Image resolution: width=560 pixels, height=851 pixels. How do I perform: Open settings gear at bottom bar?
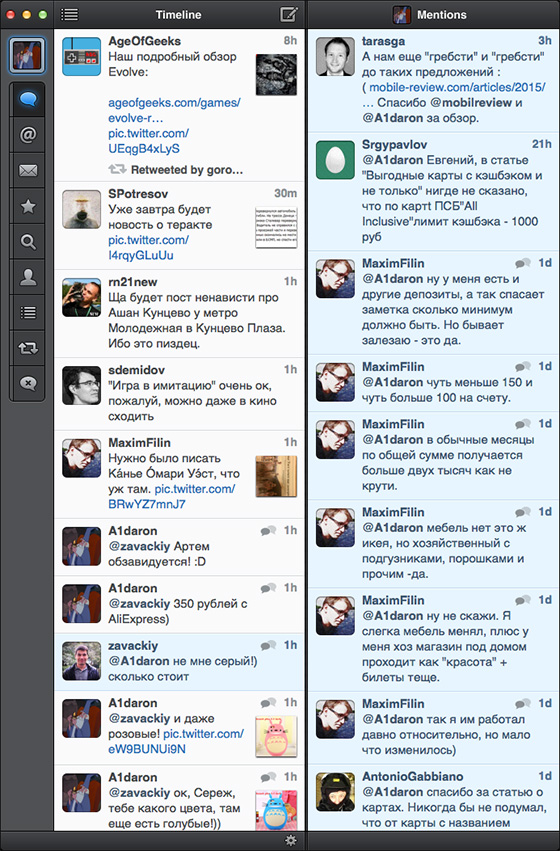pos(291,841)
